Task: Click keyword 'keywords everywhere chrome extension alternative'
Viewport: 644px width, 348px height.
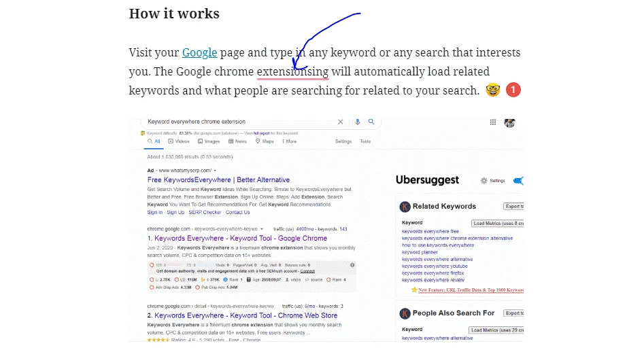Action: click(457, 239)
